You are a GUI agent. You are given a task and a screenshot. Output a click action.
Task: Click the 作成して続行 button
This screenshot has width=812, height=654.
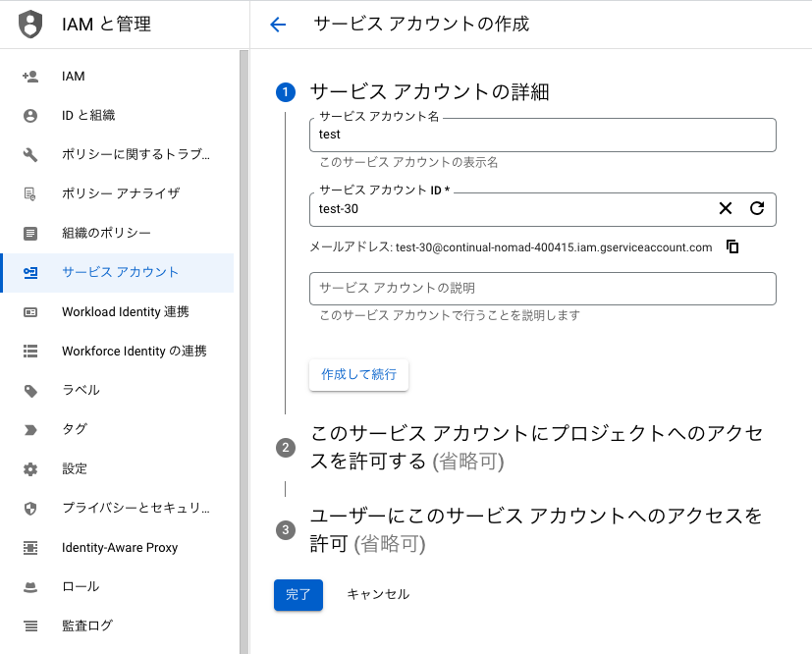click(x=359, y=374)
